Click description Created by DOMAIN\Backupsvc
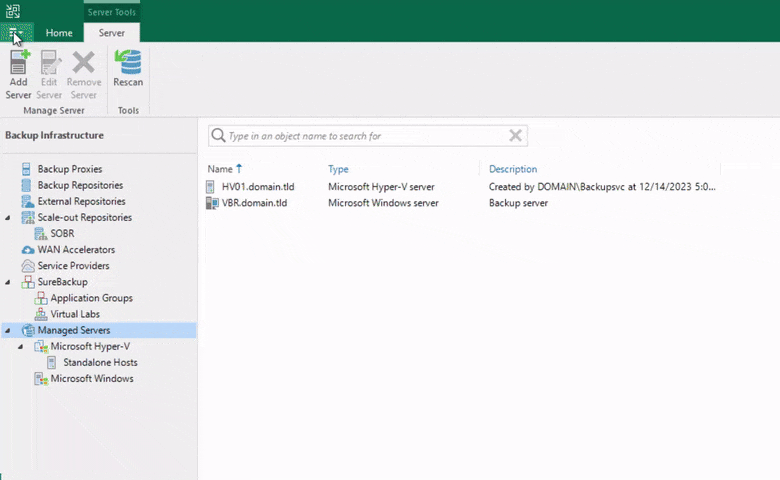 click(602, 187)
